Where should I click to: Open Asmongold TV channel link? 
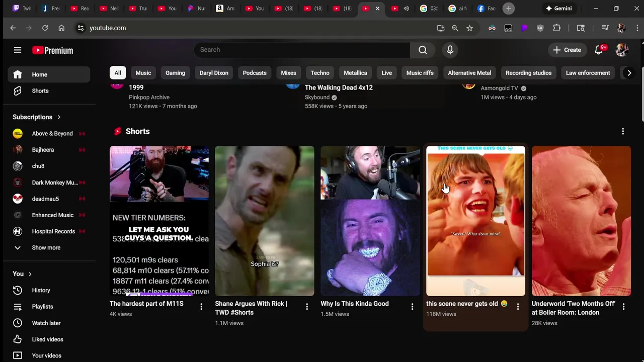pyautogui.click(x=499, y=88)
